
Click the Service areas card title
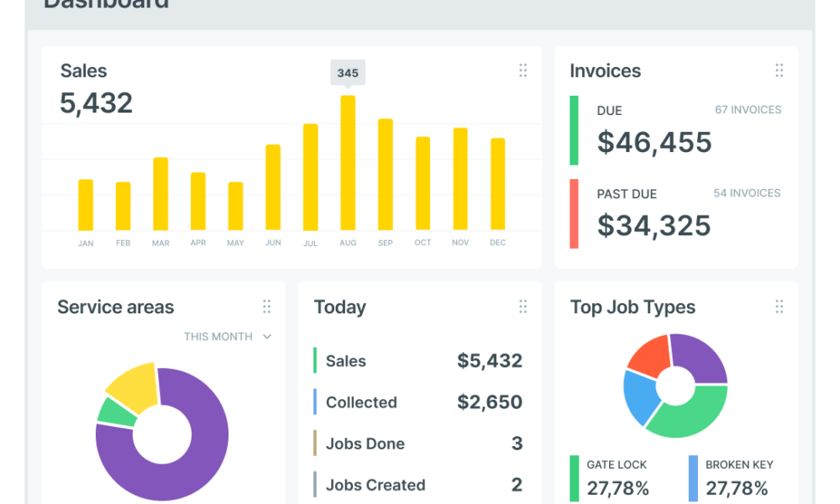116,307
